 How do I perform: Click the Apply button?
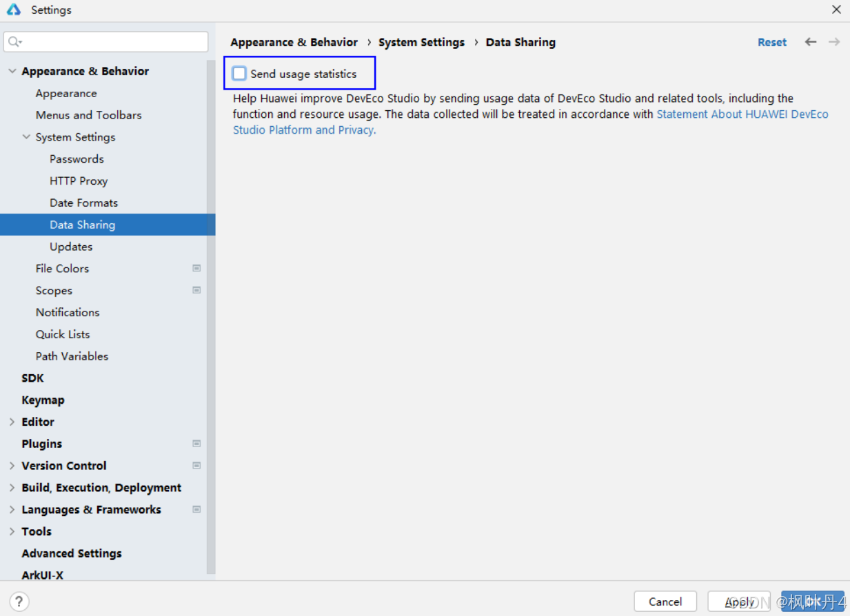coord(739,602)
